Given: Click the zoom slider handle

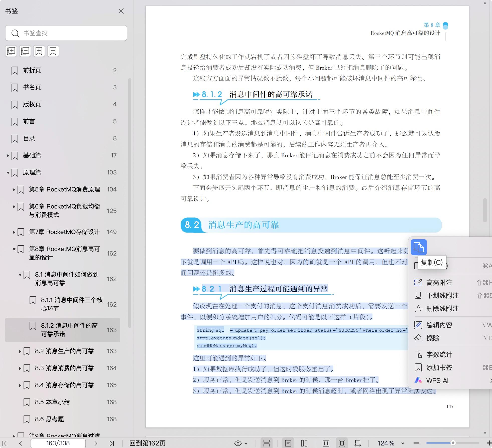Looking at the screenshot, I should (453, 443).
